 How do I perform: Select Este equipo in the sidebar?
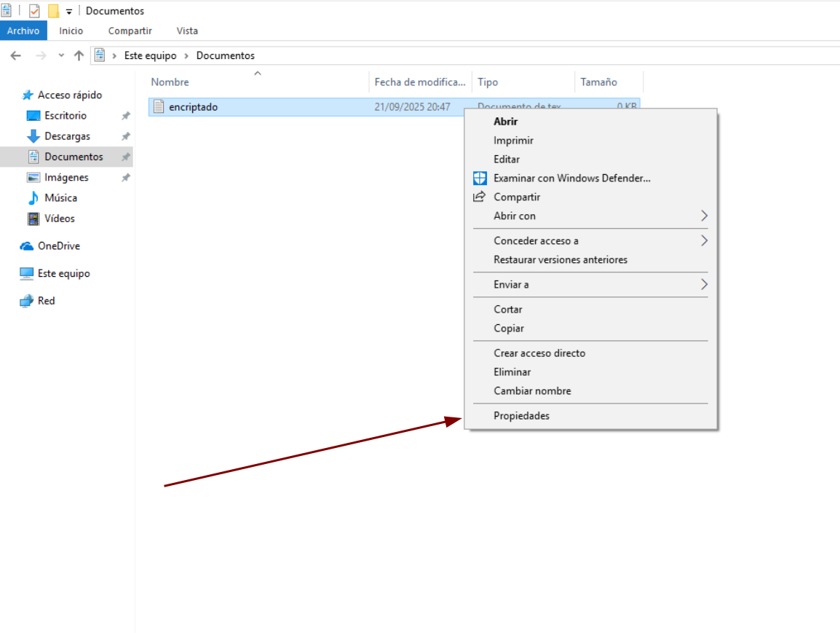tap(64, 273)
